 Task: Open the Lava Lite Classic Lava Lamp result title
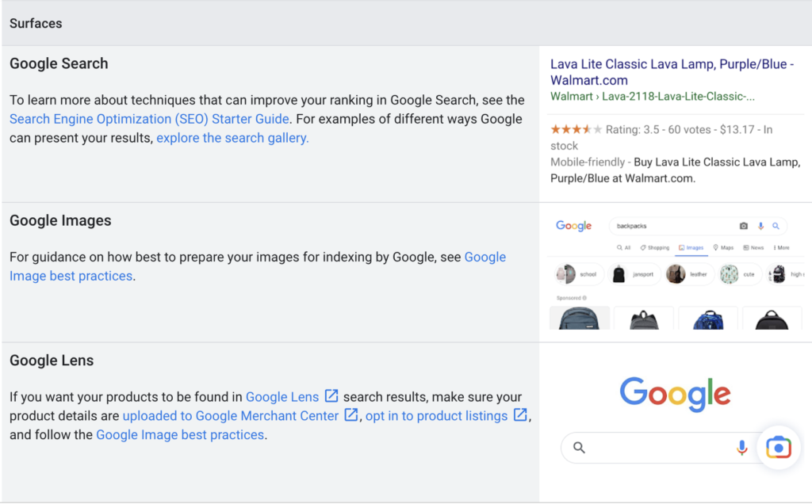pos(672,72)
